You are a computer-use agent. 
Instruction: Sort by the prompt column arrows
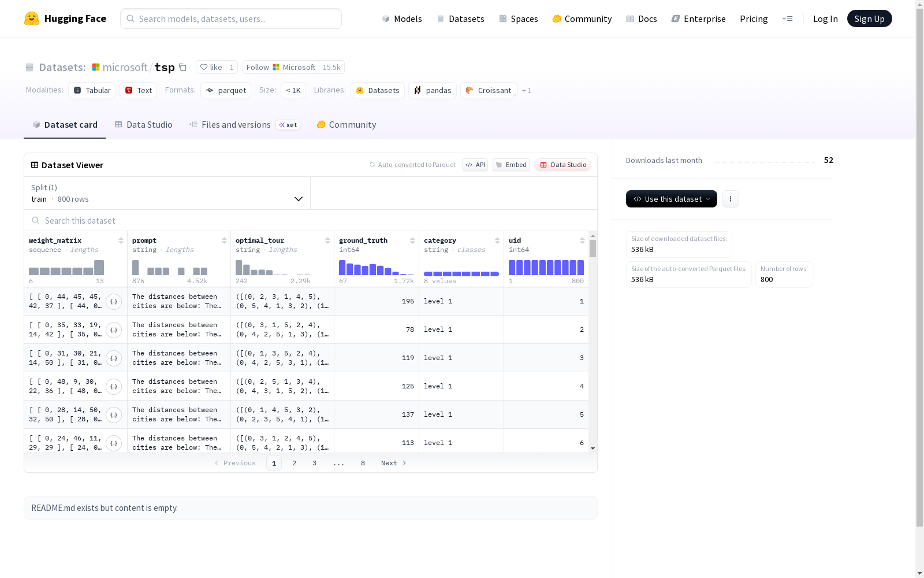[224, 240]
